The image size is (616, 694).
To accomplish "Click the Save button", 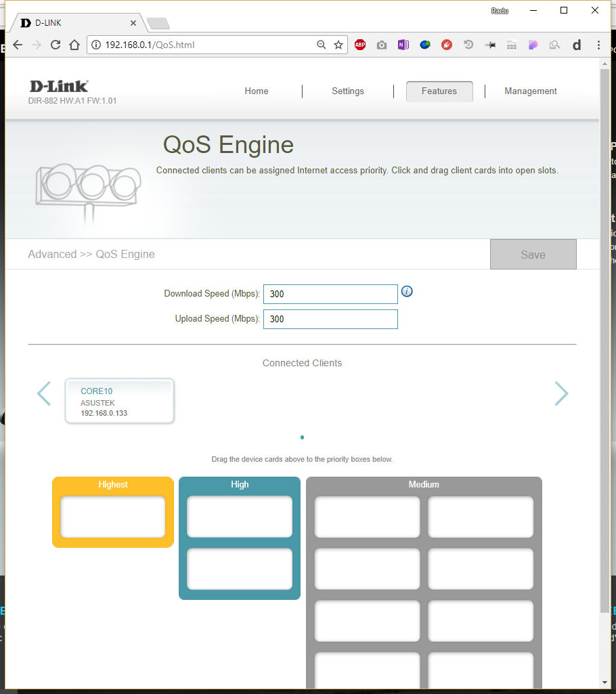I will [x=533, y=255].
